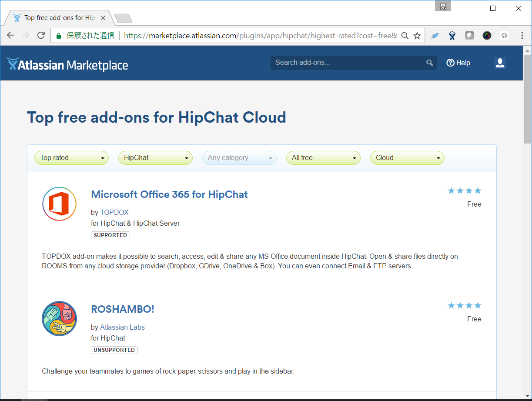This screenshot has height=401, width=532.
Task: Visit the Atlassian Labs vendor link
Action: coord(122,327)
